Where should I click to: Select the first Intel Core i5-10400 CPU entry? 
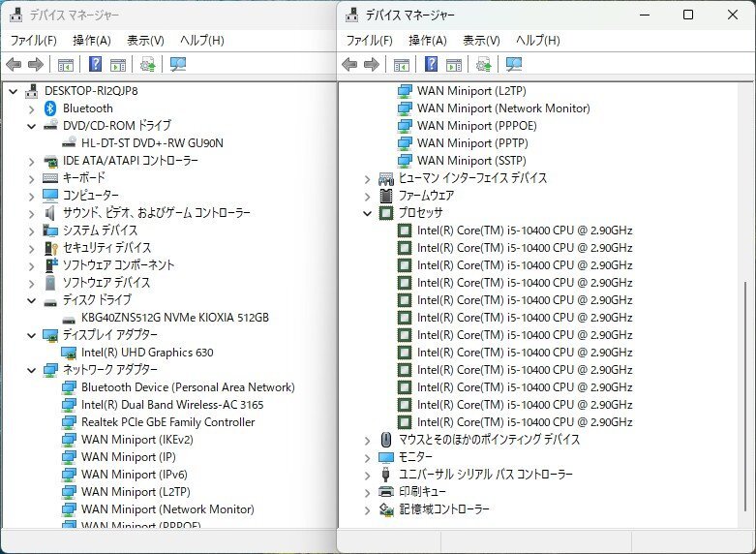525,231
